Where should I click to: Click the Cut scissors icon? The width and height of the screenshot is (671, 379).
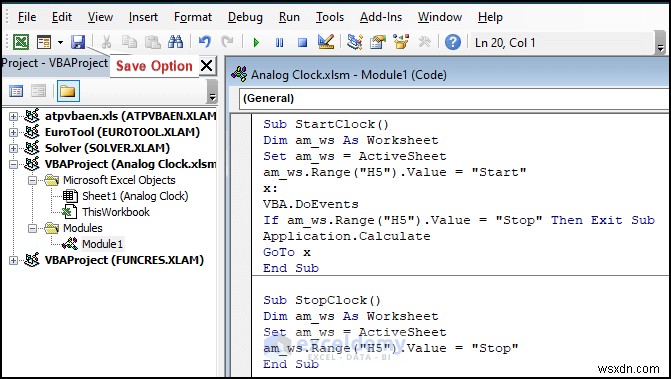(106, 42)
